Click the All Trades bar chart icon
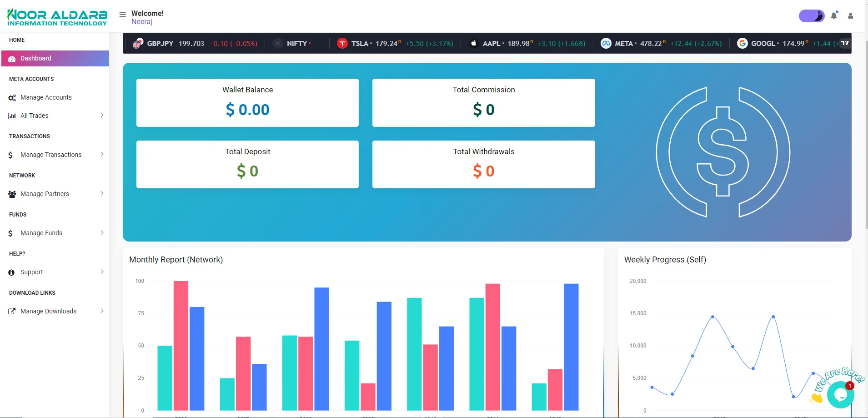This screenshot has height=418, width=868. [x=11, y=116]
